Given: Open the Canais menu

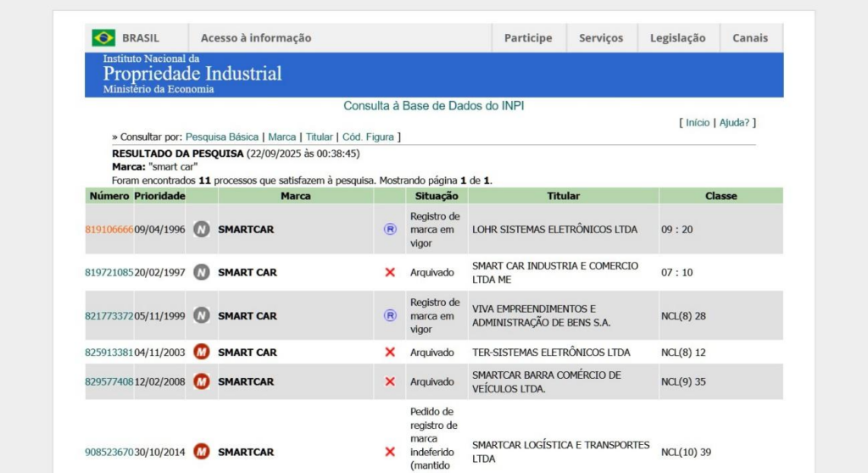Looking at the screenshot, I should pos(750,38).
